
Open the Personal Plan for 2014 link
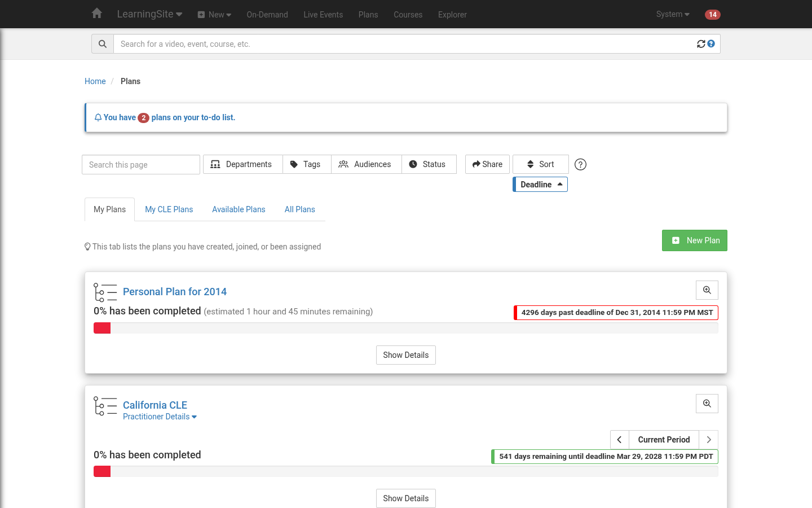[175, 292]
